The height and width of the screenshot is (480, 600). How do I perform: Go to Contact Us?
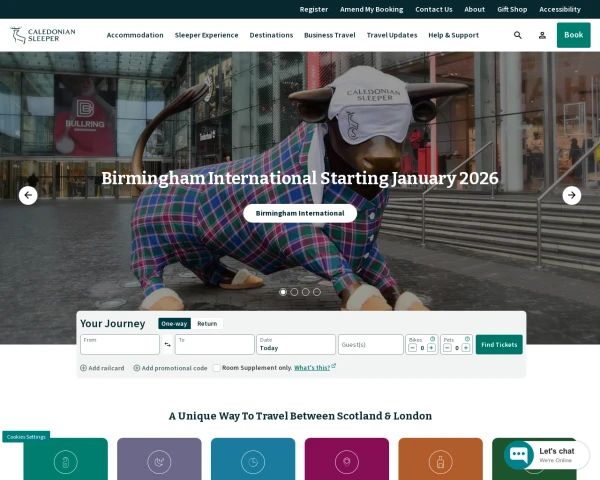[x=434, y=10]
